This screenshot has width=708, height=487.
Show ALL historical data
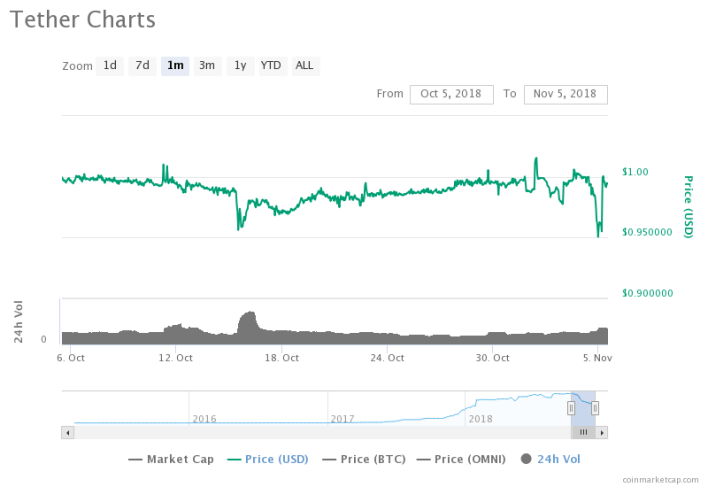pyautogui.click(x=304, y=66)
